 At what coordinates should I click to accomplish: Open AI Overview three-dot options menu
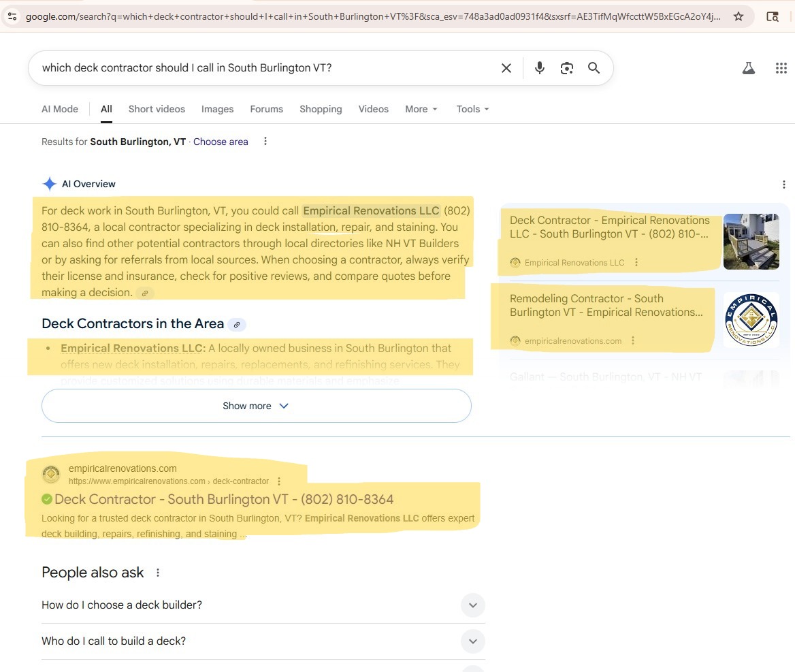click(783, 185)
